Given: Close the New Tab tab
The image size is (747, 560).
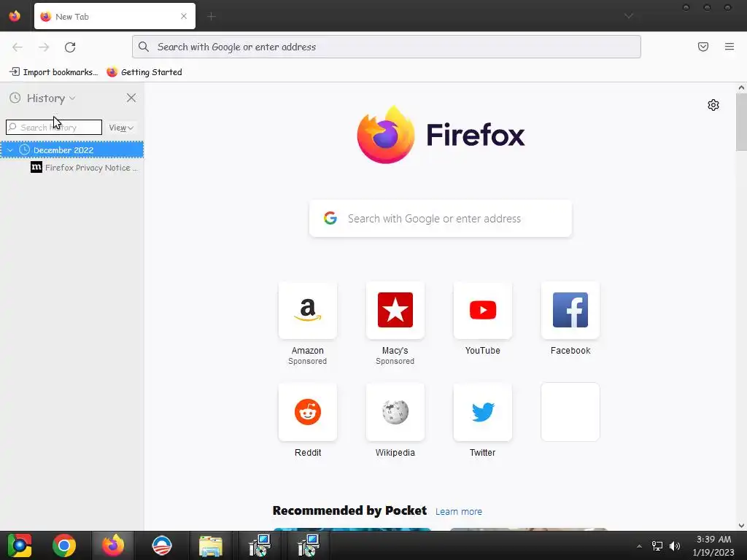Looking at the screenshot, I should click(x=183, y=16).
